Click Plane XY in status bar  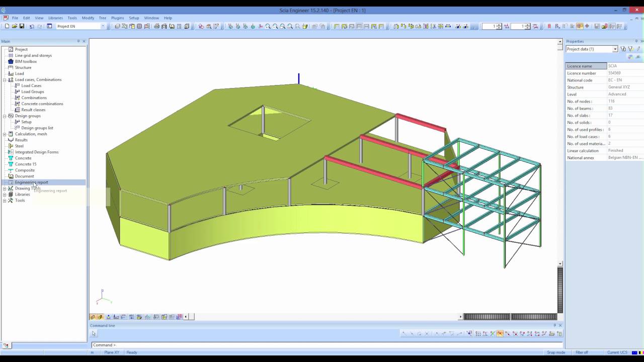(112, 352)
